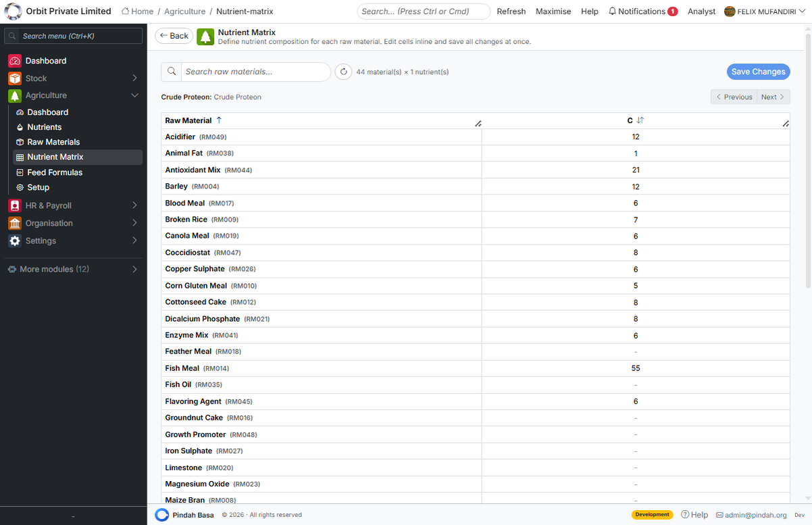
Task: Click Help in the top bar
Action: pos(590,11)
